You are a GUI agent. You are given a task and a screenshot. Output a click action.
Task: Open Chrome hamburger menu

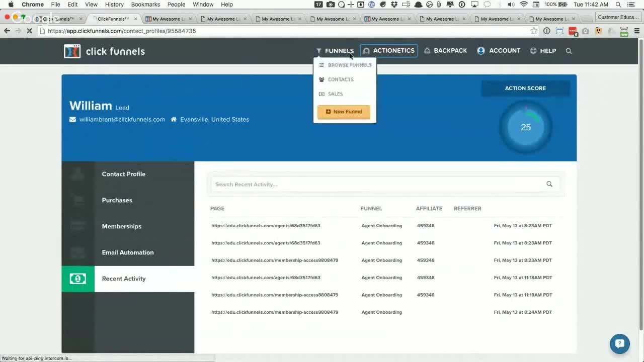coord(636,31)
